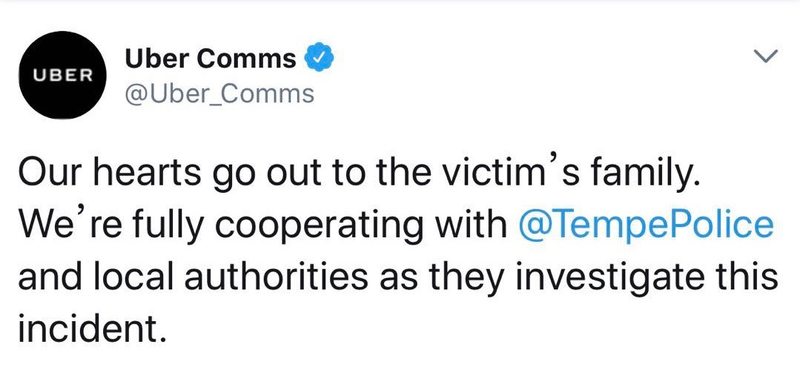Click the word "they" in the tweet

tap(460, 278)
